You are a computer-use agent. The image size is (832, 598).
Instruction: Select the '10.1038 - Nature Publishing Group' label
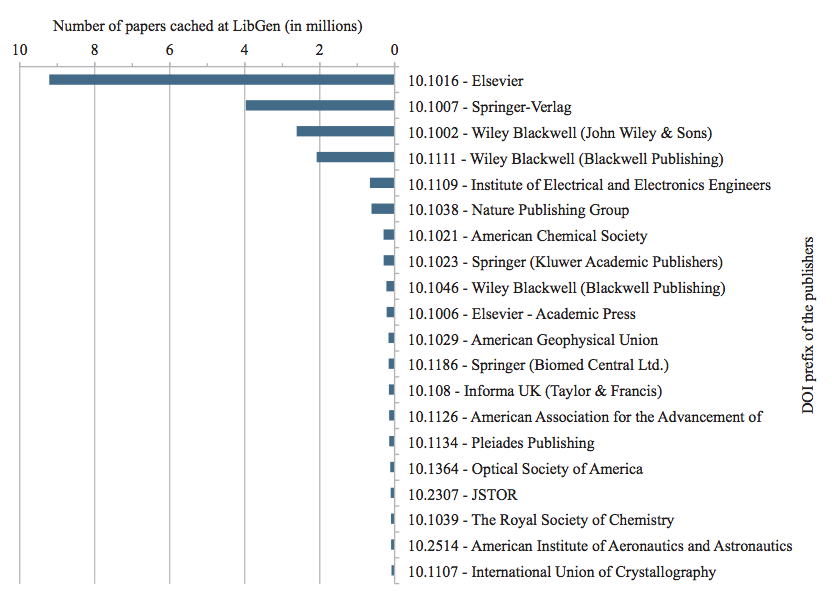tap(518, 210)
